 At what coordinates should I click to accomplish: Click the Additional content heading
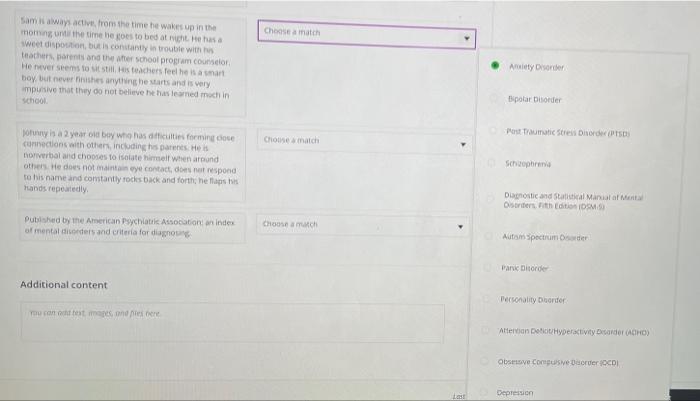[x=64, y=285]
